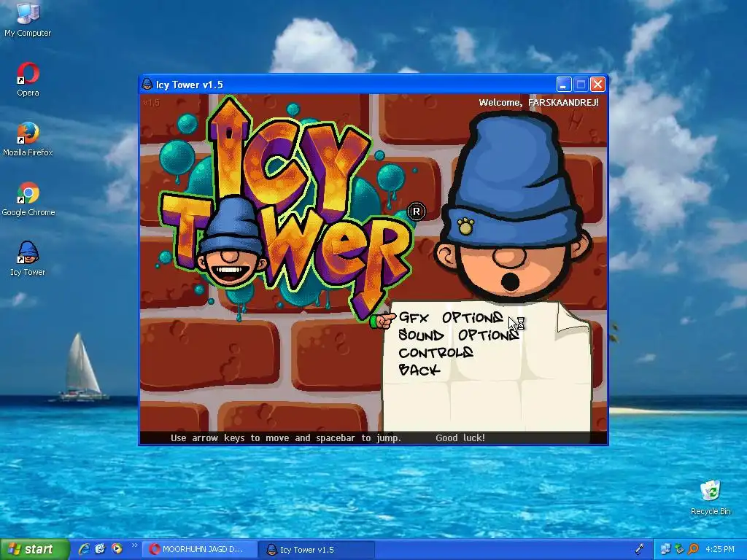Click Show Desktop quick launch icon
Viewport: 747px width, 560px height.
coord(100,549)
